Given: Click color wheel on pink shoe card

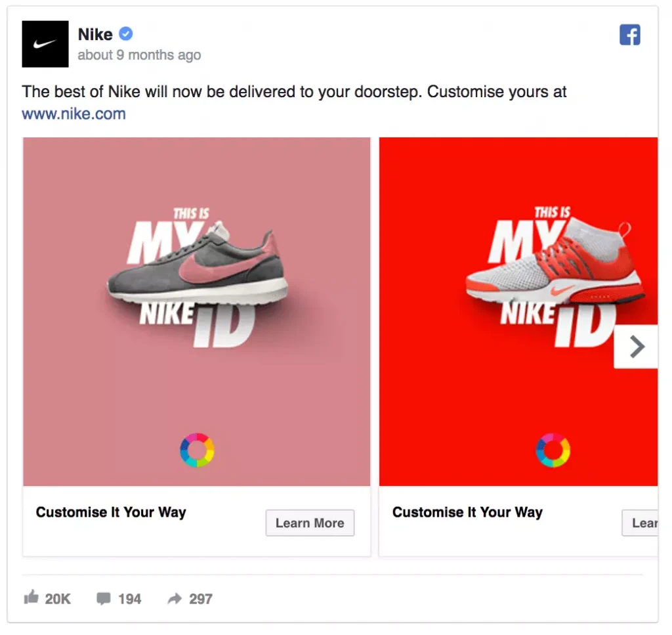Looking at the screenshot, I should pos(197,450).
